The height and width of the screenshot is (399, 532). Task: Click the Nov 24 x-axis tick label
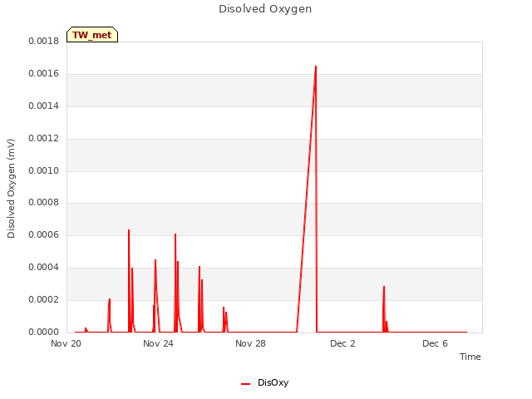click(158, 343)
